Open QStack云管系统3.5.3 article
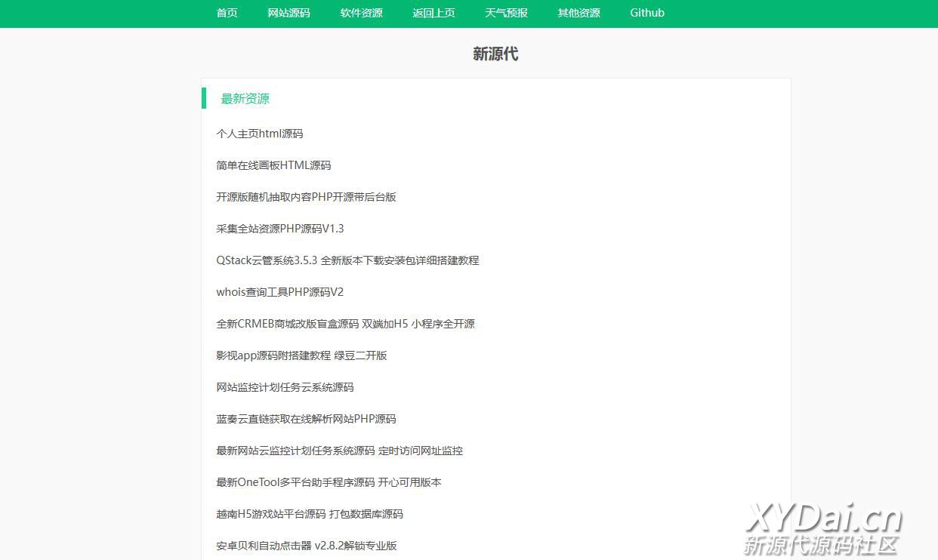The image size is (938, 560). coord(347,260)
